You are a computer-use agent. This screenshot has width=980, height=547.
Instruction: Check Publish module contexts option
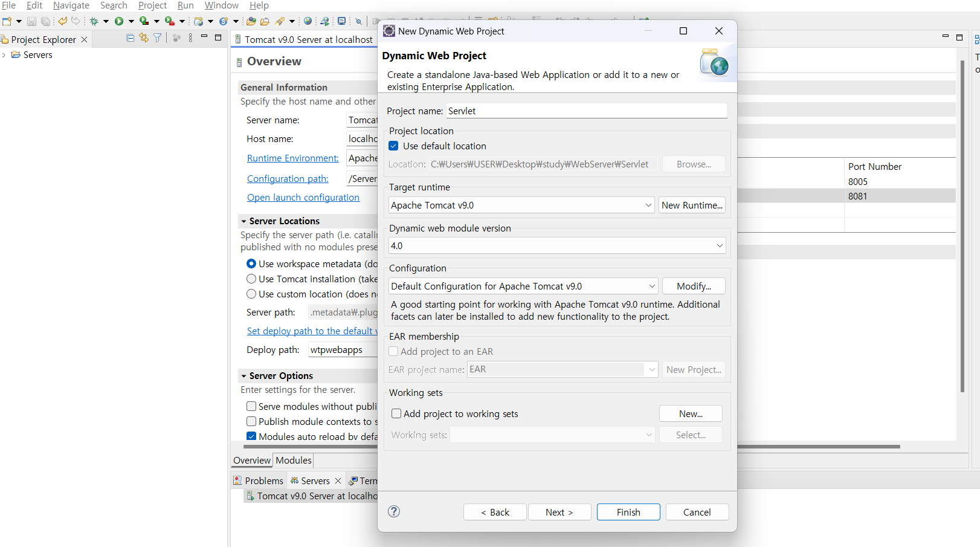(x=251, y=421)
